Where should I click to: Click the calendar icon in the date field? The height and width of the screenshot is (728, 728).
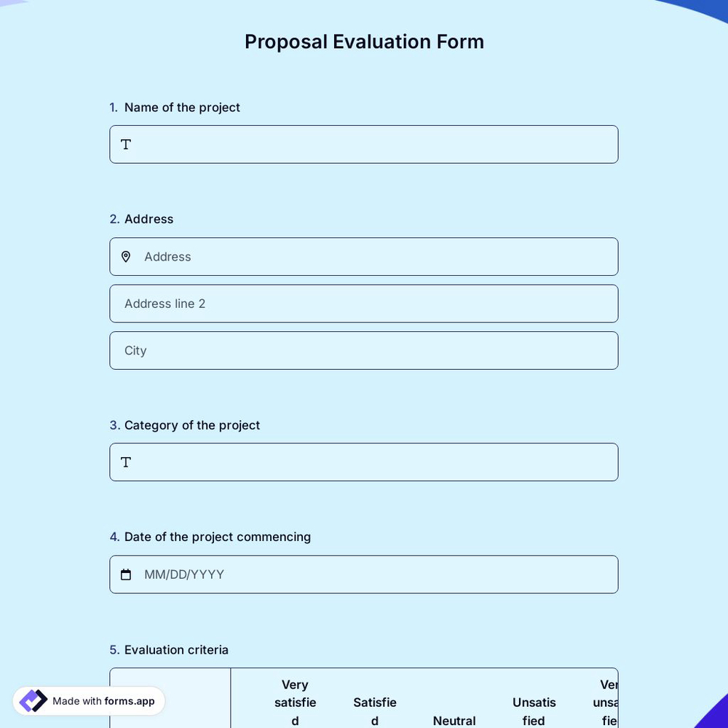[x=126, y=574]
